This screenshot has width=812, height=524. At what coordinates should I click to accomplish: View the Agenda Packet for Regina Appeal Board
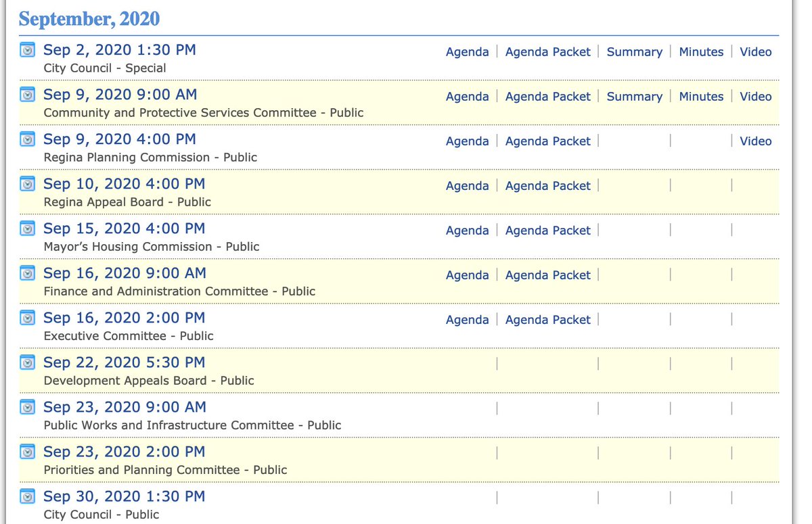[x=547, y=185]
